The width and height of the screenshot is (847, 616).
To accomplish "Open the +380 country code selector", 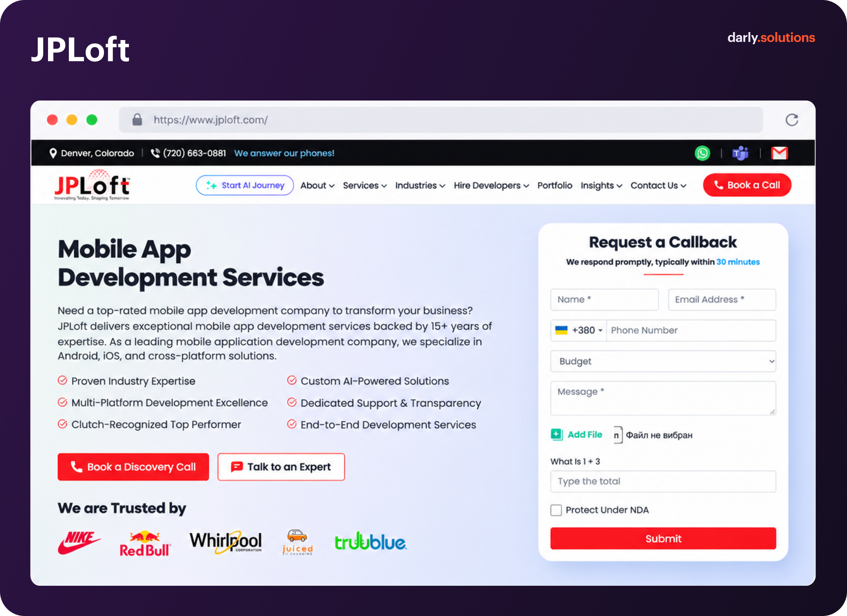I will [x=579, y=330].
